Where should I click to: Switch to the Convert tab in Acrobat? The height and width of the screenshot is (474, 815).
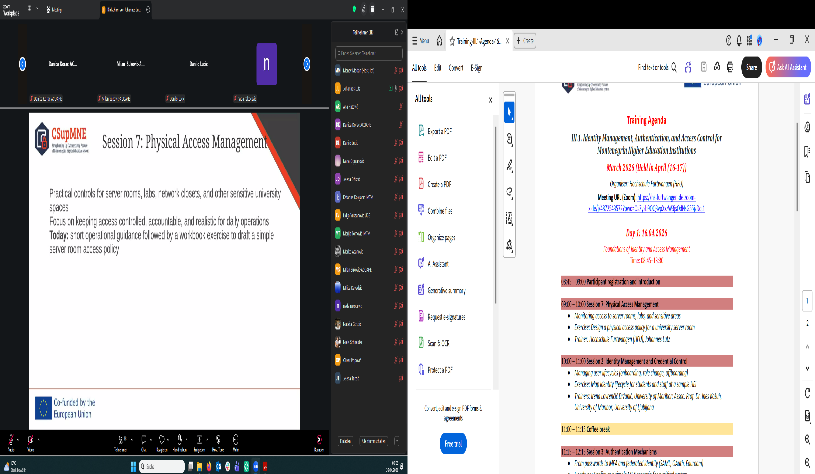tap(456, 68)
